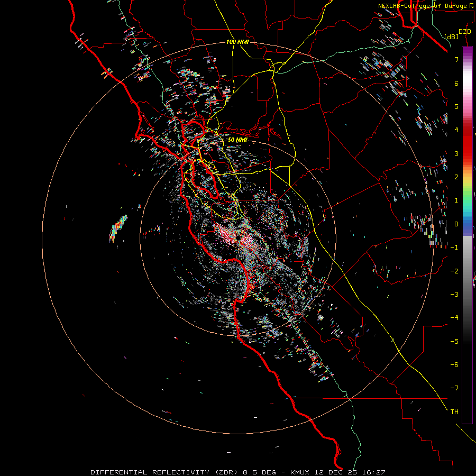Select the 4 value on the color scale
The height and width of the screenshot is (476, 476).
click(456, 130)
